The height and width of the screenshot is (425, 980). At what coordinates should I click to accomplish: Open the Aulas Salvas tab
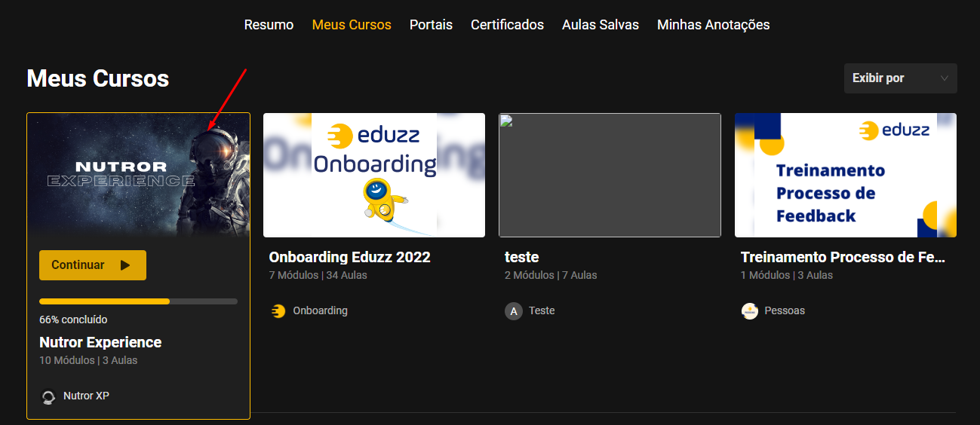tap(601, 25)
